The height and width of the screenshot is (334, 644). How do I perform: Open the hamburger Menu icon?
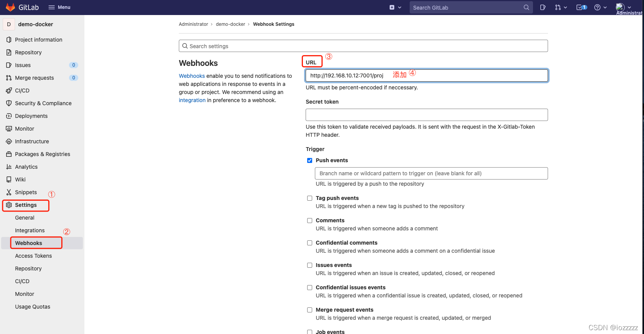click(52, 7)
